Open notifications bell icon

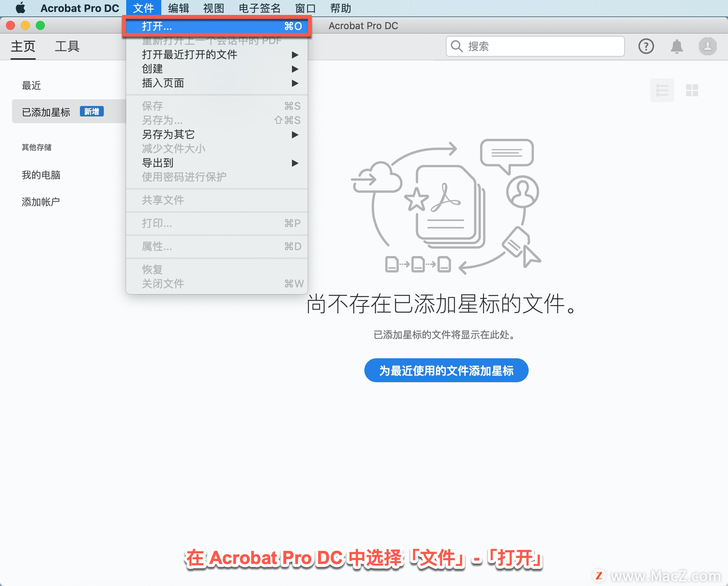pyautogui.click(x=676, y=46)
